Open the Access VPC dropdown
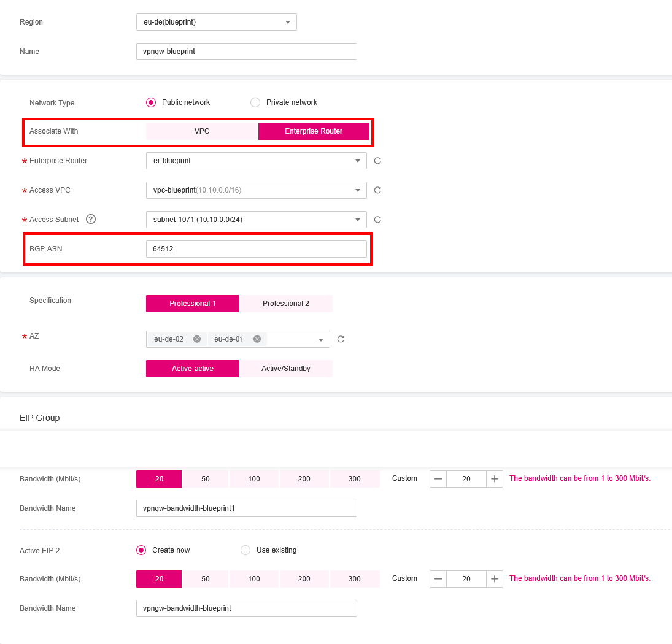This screenshot has height=644, width=672. pos(256,190)
